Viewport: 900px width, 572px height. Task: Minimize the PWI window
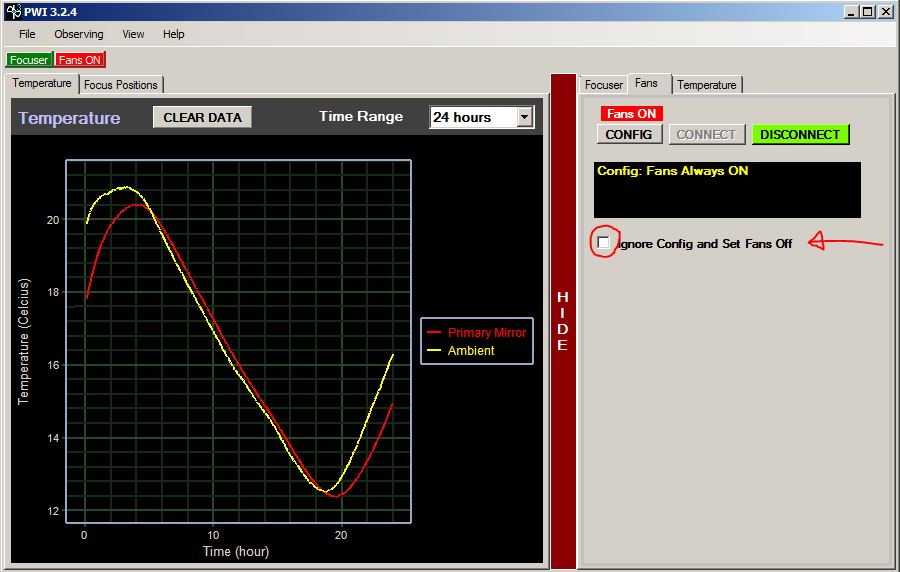[851, 11]
